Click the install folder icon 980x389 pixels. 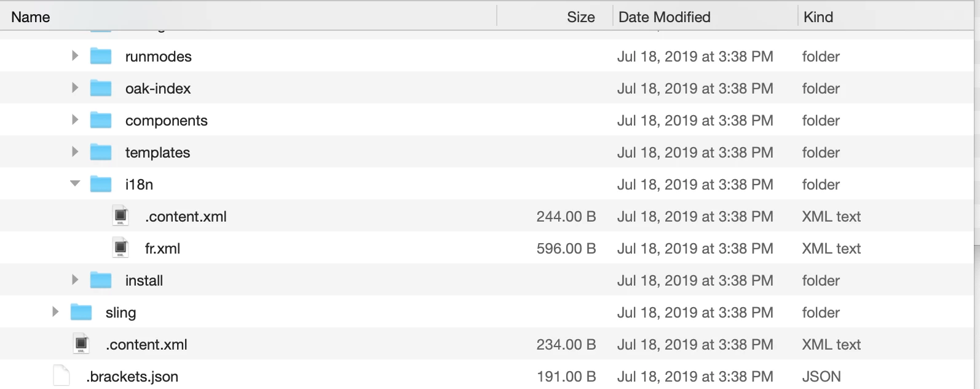tap(101, 280)
